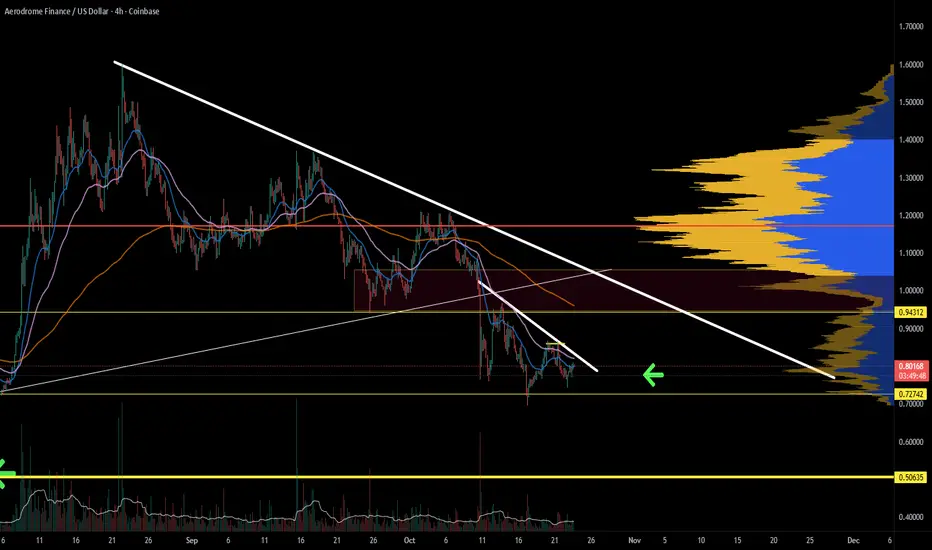Viewport: 932px width, 550px height.
Task: Click the 1.50000 price axis tick
Action: [911, 102]
